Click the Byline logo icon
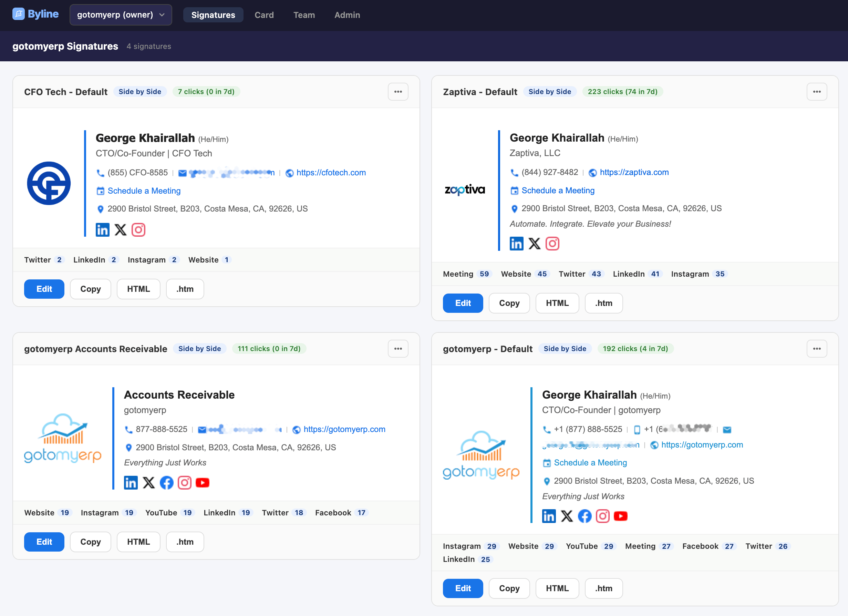Viewport: 848px width, 616px height. pos(18,14)
